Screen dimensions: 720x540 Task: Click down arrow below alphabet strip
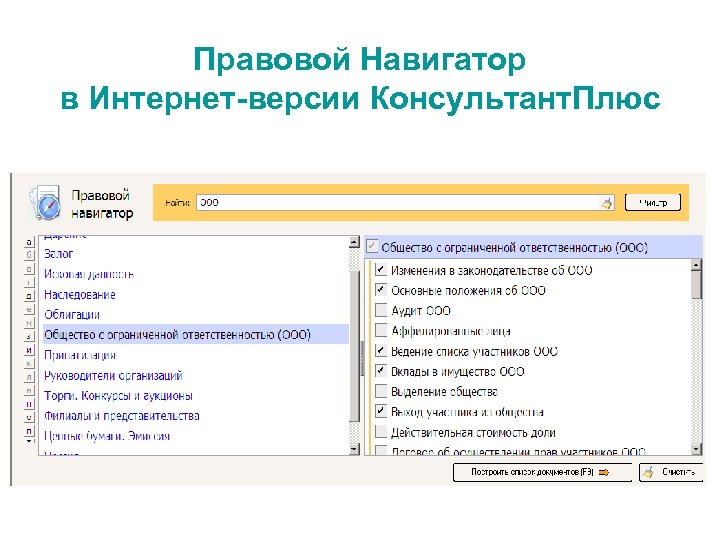[x=29, y=440]
